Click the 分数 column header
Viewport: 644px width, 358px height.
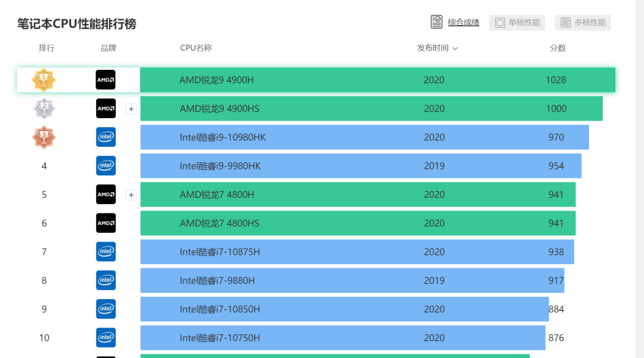click(x=558, y=48)
